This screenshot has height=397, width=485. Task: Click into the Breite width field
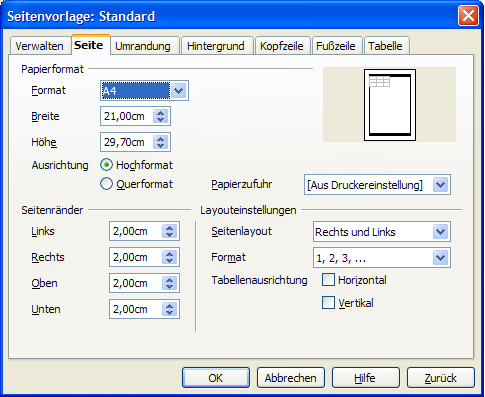point(127,116)
